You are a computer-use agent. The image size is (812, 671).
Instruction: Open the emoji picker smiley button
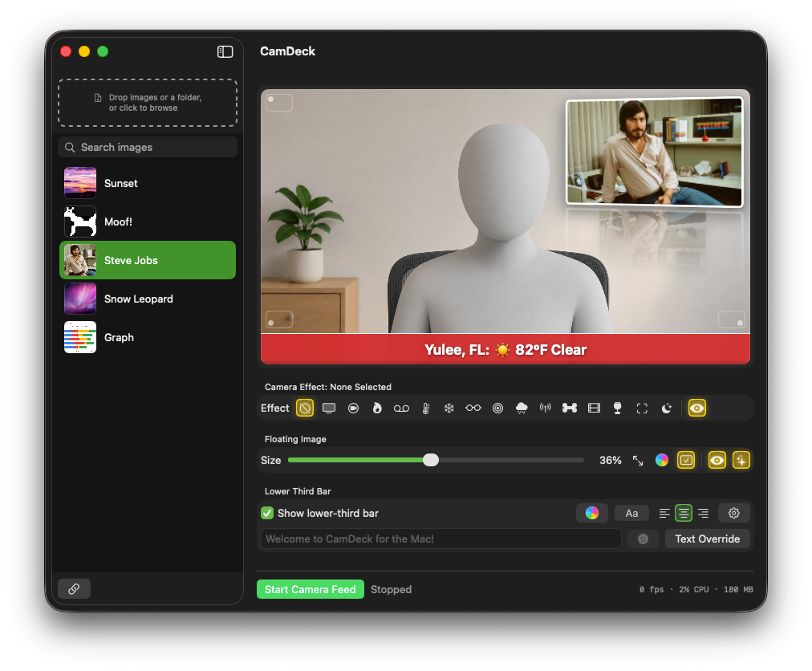[x=643, y=539]
